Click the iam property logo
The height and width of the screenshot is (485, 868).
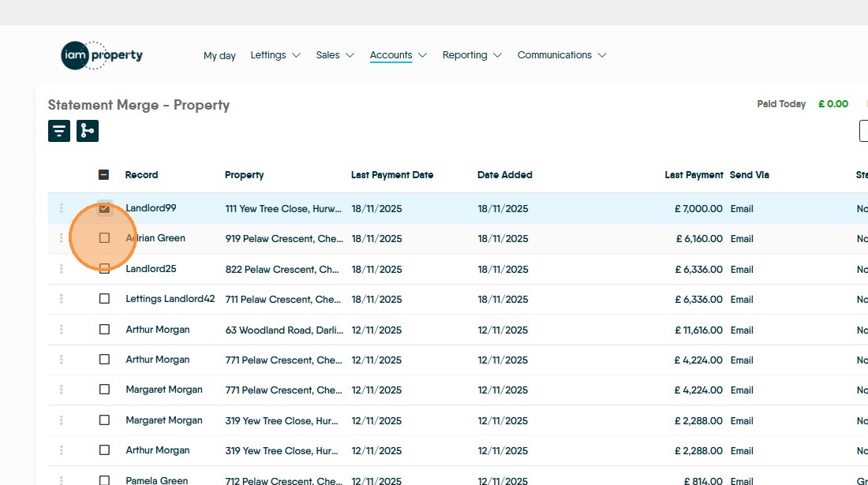(102, 55)
